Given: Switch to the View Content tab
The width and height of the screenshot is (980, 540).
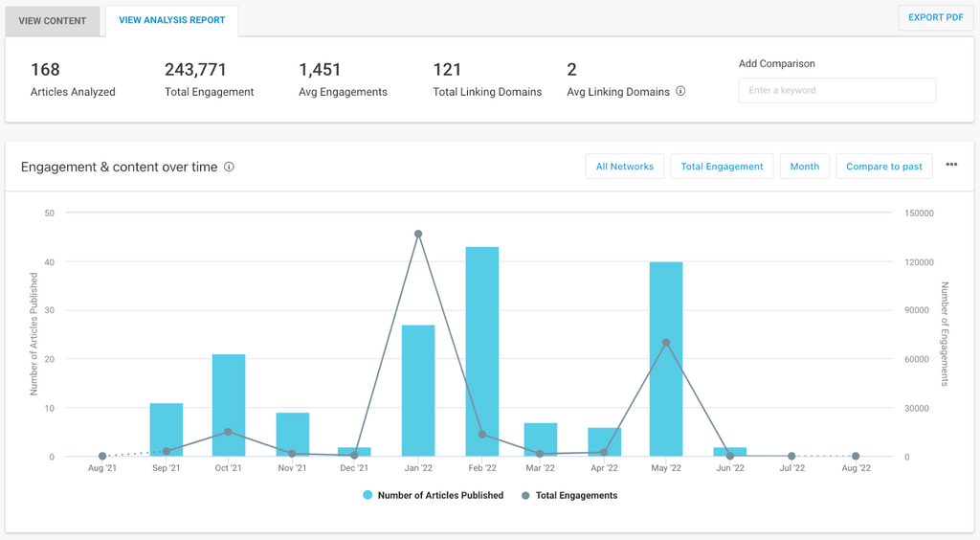Looking at the screenshot, I should click(x=53, y=21).
